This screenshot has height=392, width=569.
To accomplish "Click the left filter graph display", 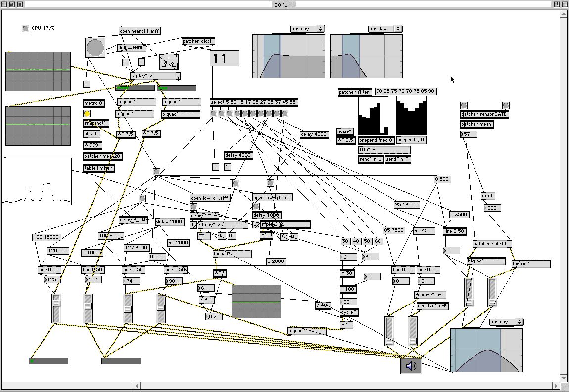I will click(x=289, y=56).
